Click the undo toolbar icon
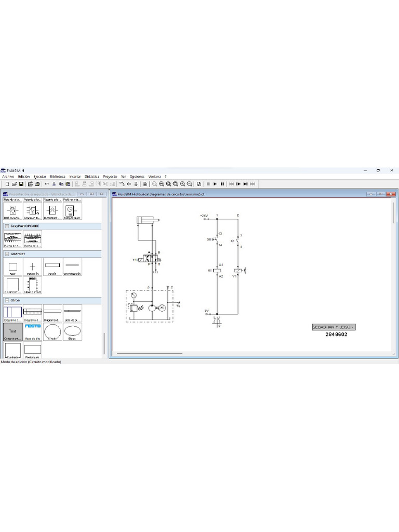The width and height of the screenshot is (399, 532). click(x=47, y=184)
